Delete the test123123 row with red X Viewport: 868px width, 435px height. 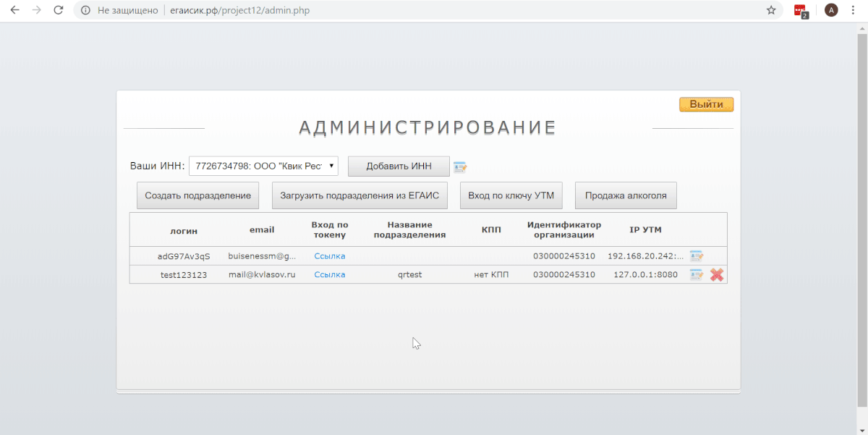point(717,275)
